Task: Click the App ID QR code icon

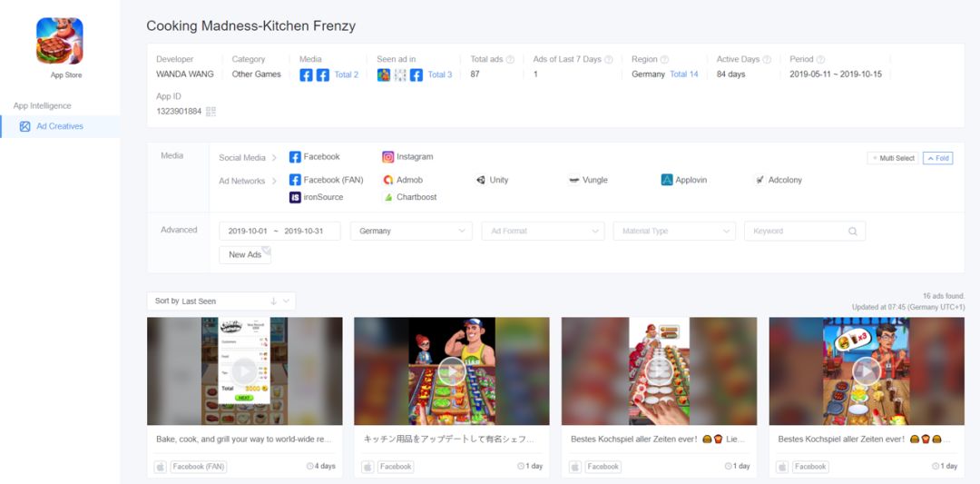Action: [211, 112]
